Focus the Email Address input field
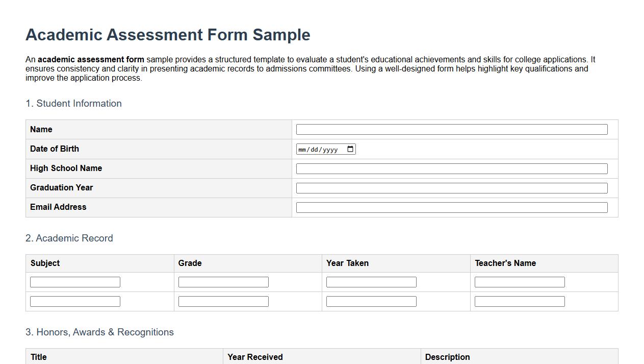Image resolution: width=644 pixels, height=364 pixels. [x=451, y=207]
